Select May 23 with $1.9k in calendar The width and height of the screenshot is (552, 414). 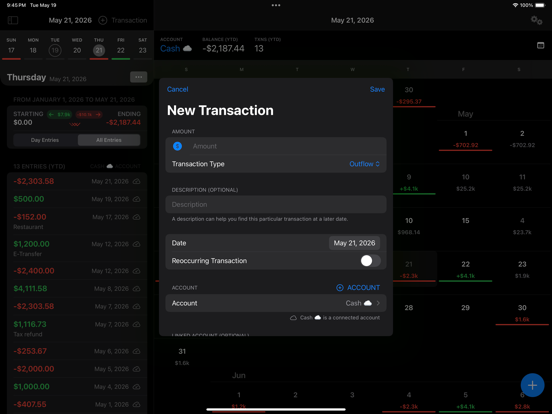coord(522,270)
